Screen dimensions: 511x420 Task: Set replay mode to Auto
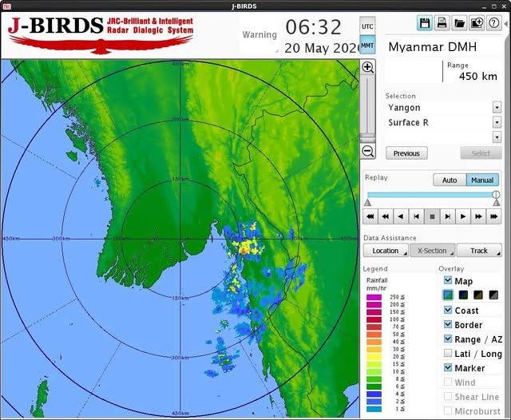450,180
